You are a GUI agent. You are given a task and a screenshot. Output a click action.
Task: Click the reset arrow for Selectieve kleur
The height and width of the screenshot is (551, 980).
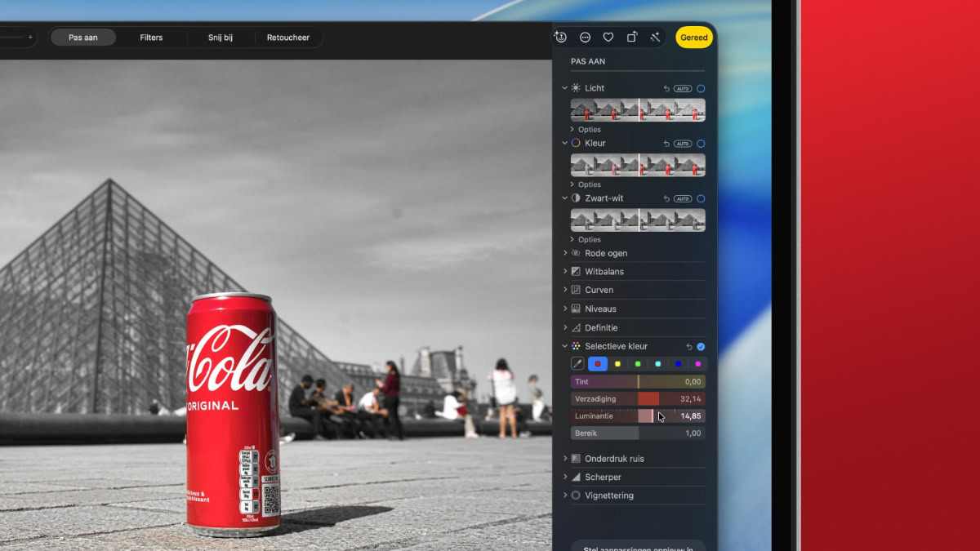688,347
